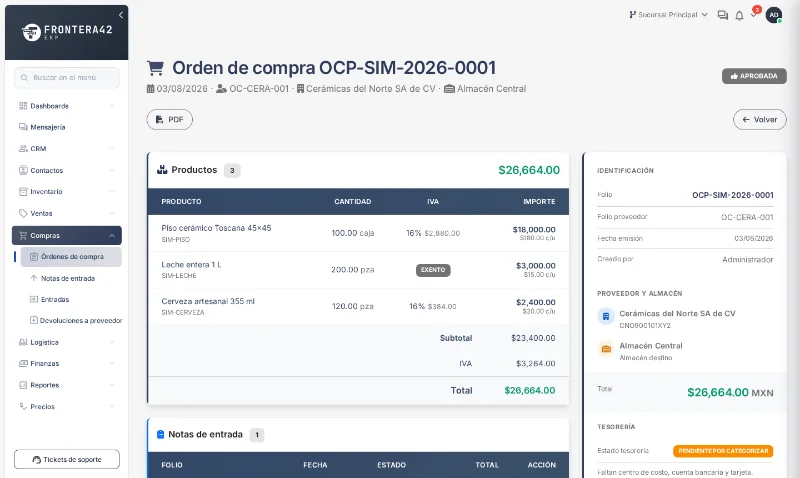800x478 pixels.
Task: Open the messages icon in top bar
Action: click(x=722, y=15)
